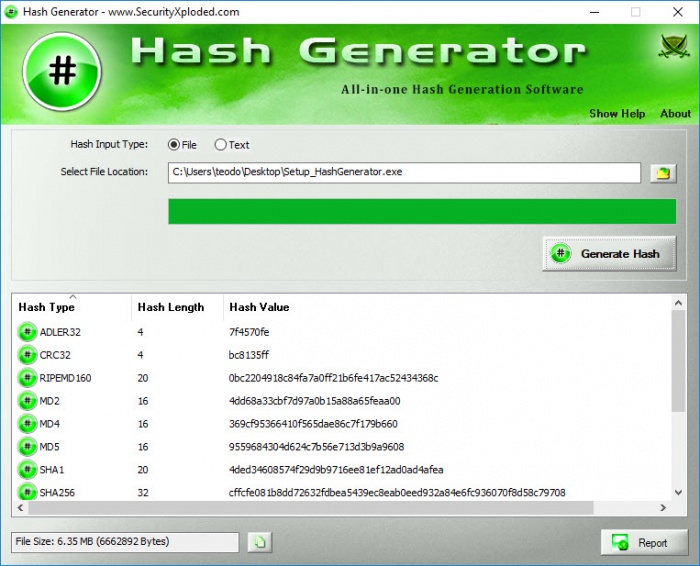
Task: Click the Report button
Action: tap(644, 543)
